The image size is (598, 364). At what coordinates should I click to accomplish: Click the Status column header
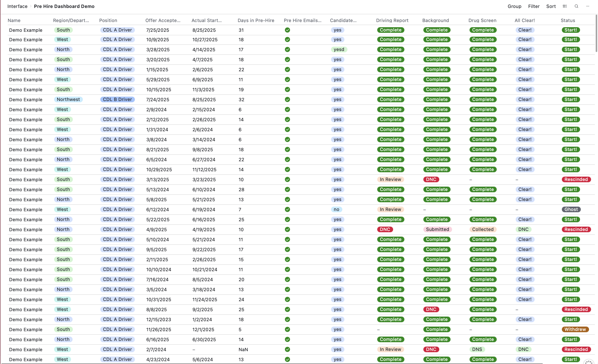(x=568, y=20)
